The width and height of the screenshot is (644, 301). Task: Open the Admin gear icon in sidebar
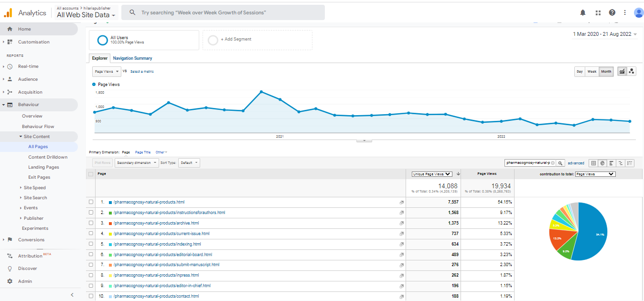coord(10,281)
